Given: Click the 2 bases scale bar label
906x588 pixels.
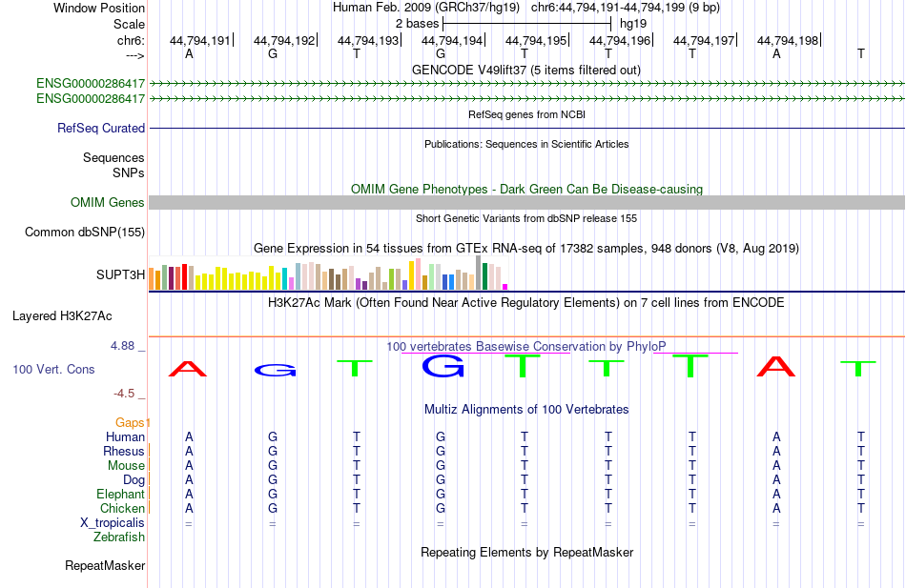Looking at the screenshot, I should click(x=417, y=24).
